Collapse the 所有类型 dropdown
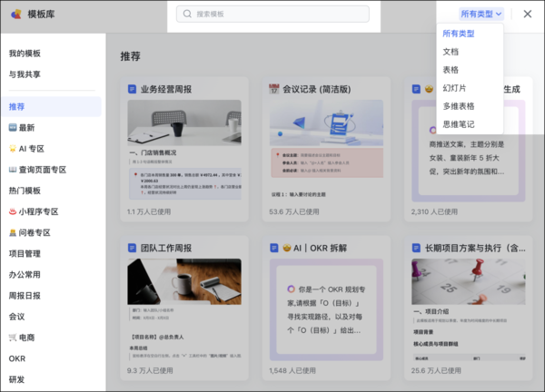This screenshot has width=545, height=392. [x=481, y=15]
